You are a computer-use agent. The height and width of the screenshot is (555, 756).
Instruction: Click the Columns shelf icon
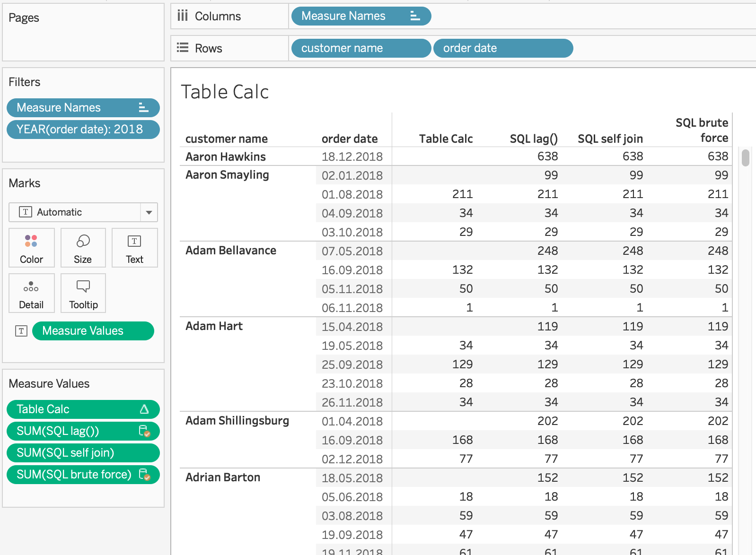click(183, 16)
